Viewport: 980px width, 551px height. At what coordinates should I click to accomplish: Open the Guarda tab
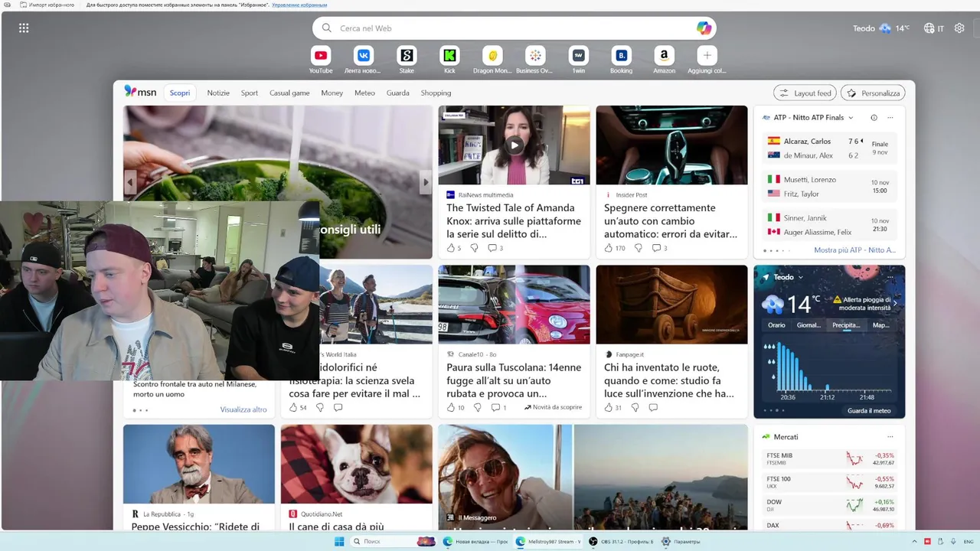tap(398, 93)
